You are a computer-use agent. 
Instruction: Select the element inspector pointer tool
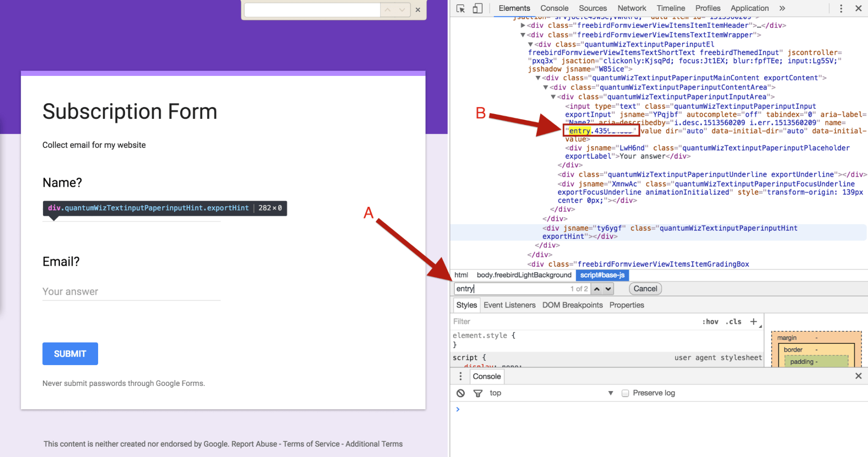coord(461,8)
